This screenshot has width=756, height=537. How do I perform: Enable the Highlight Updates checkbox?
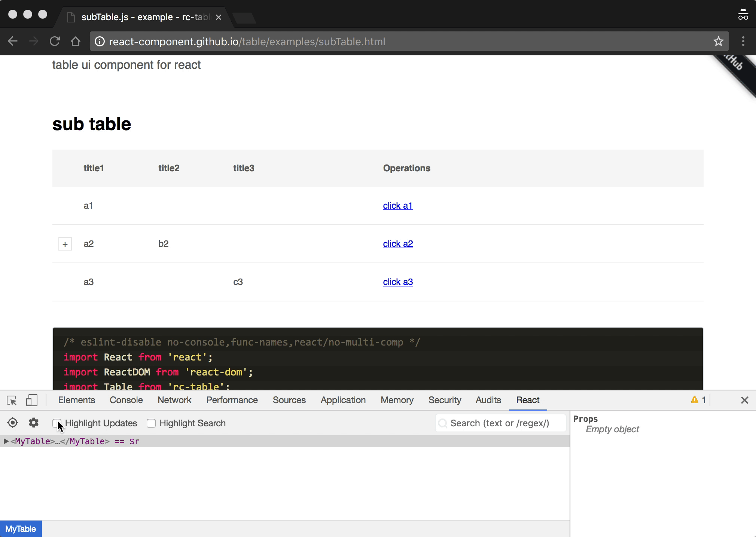point(56,423)
